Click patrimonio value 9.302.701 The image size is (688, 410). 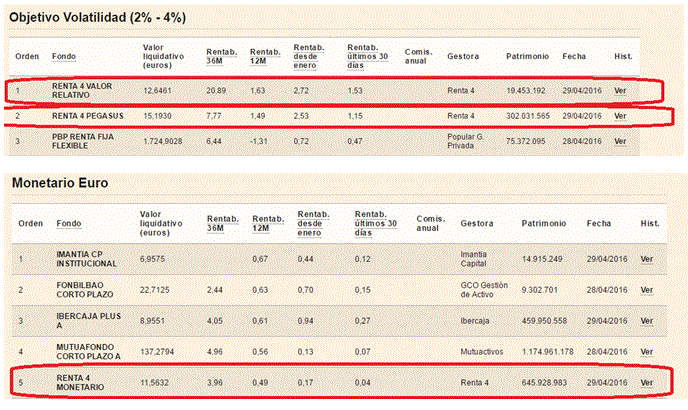(x=540, y=290)
